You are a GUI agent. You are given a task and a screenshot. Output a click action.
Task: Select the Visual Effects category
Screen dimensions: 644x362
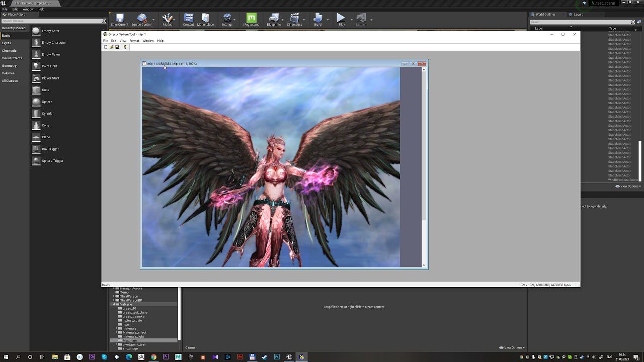[x=12, y=58]
